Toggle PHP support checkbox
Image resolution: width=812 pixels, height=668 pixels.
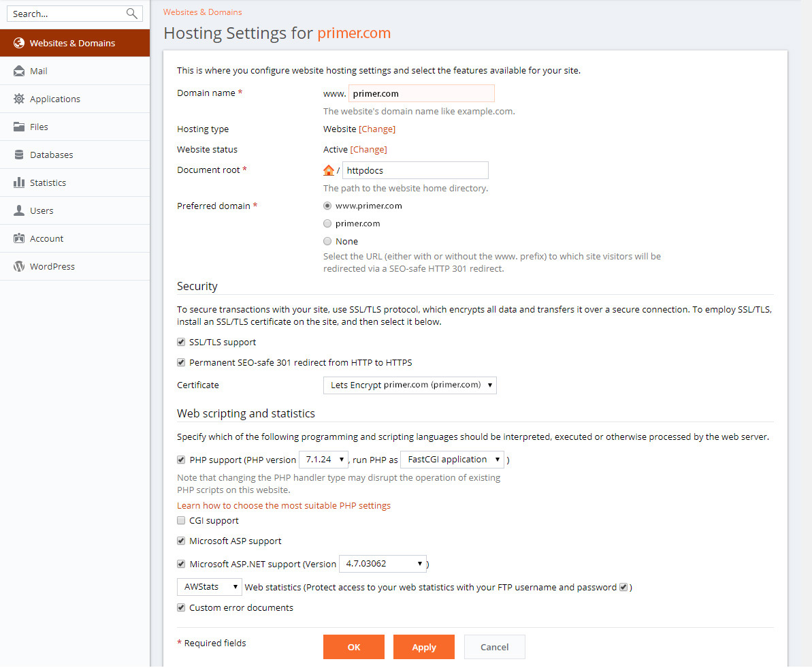click(181, 460)
